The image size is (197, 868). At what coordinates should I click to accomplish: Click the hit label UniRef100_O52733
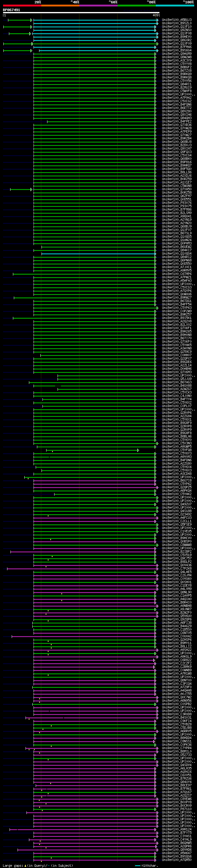[x=177, y=755]
